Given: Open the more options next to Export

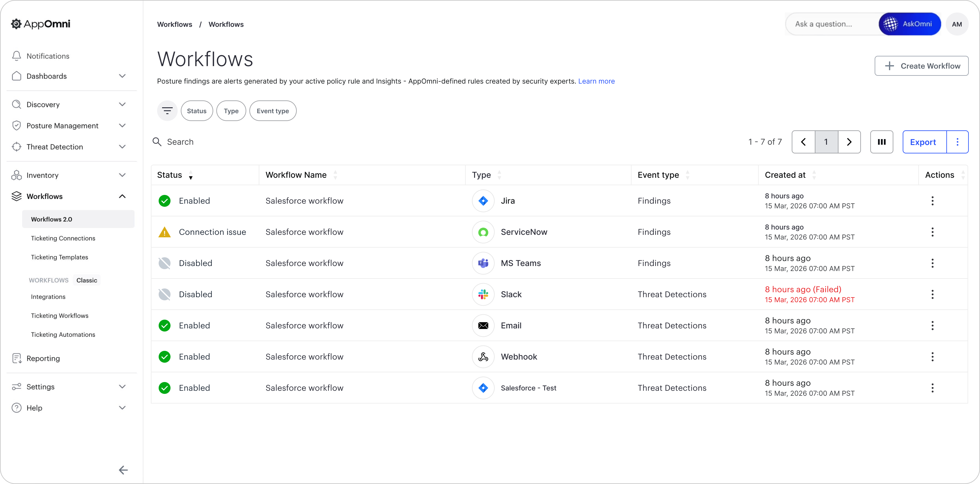Looking at the screenshot, I should [957, 142].
